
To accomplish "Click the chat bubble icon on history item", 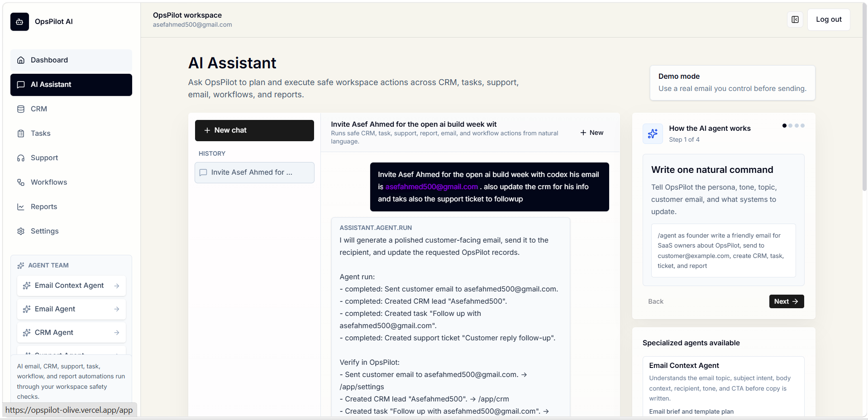I will pos(203,172).
